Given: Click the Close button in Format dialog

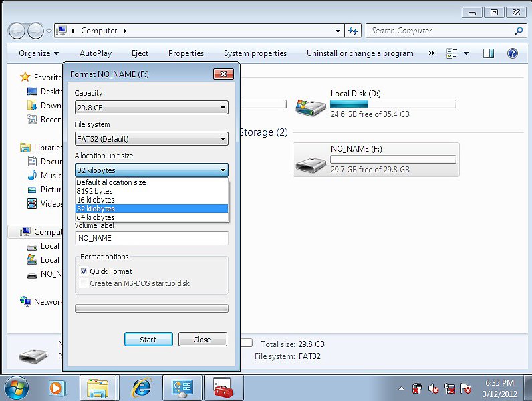Looking at the screenshot, I should 203,340.
